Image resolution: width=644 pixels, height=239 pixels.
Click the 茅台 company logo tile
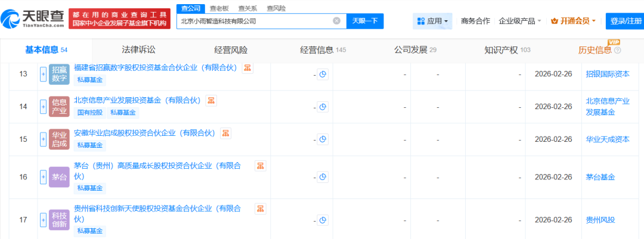[x=59, y=177]
